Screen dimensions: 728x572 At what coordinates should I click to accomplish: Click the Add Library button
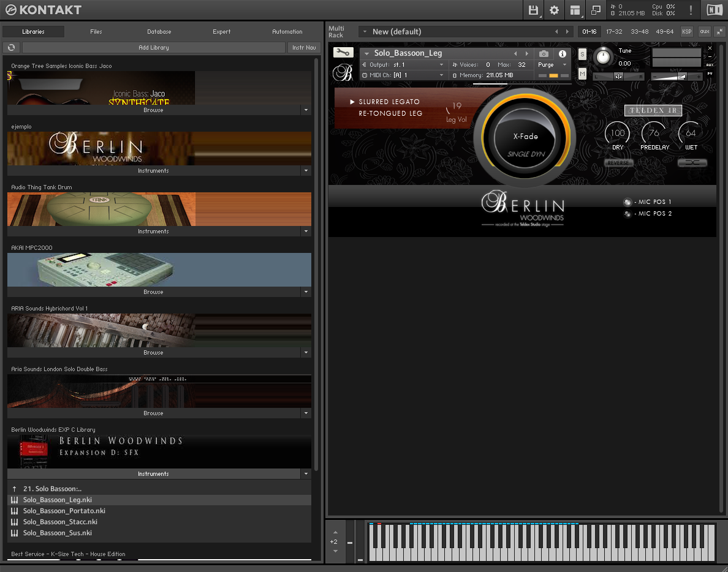(154, 47)
